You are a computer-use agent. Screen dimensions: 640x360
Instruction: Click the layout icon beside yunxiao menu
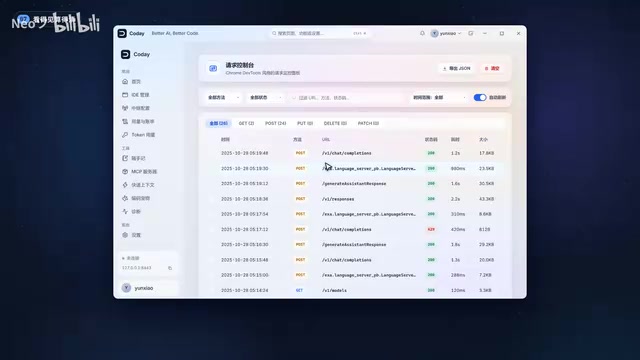471,33
